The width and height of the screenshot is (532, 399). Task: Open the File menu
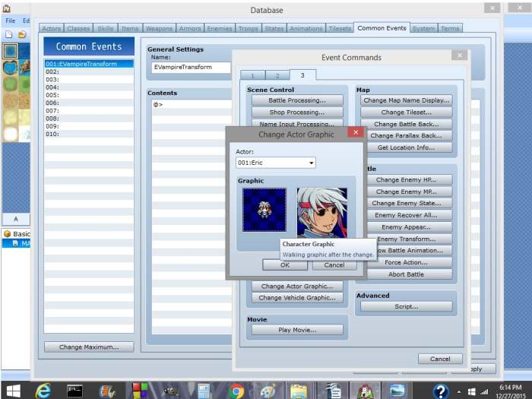pyautogui.click(x=11, y=21)
